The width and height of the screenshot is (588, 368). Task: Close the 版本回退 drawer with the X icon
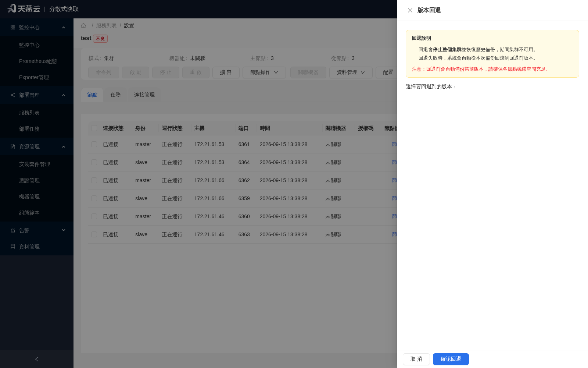click(x=410, y=10)
